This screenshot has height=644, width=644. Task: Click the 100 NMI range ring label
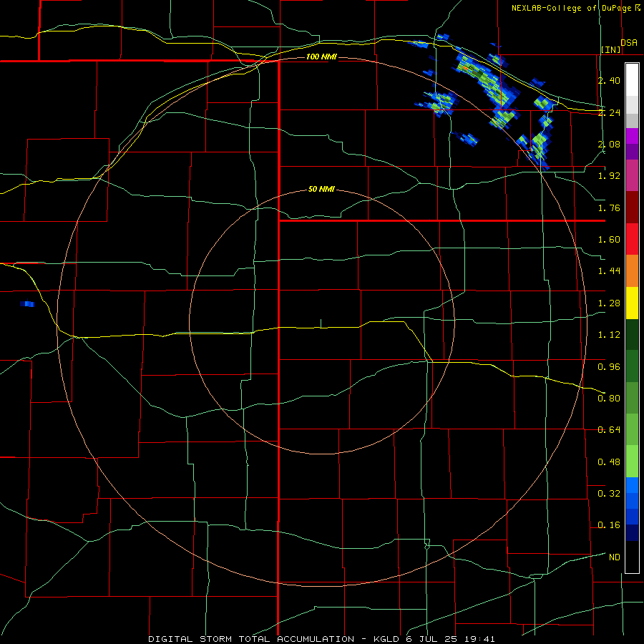click(x=321, y=57)
